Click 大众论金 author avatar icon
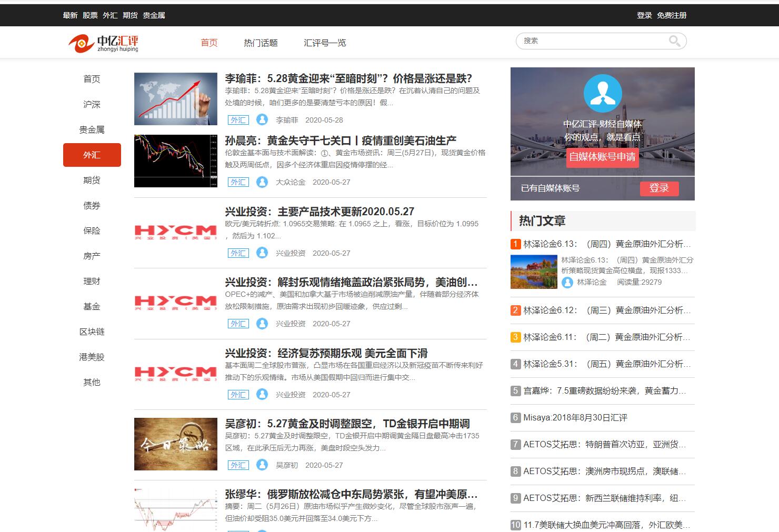 262,182
